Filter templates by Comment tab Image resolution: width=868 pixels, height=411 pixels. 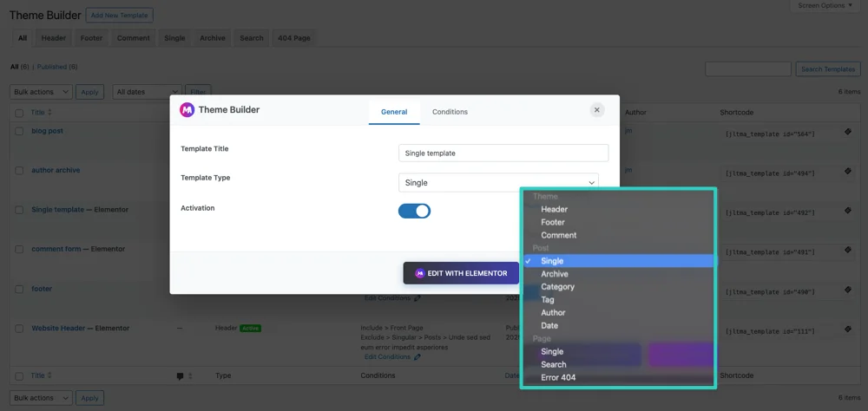click(x=134, y=38)
